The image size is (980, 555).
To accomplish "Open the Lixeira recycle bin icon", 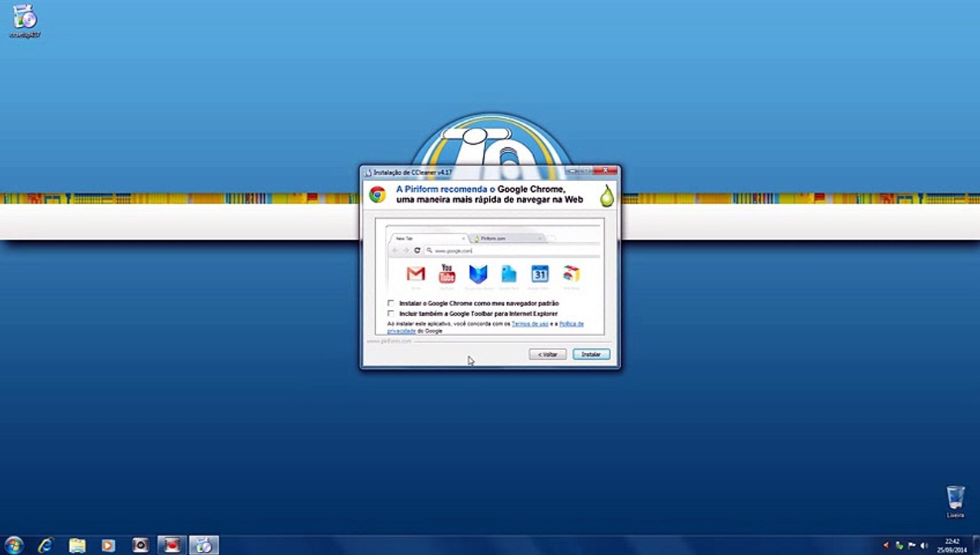I will [955, 501].
